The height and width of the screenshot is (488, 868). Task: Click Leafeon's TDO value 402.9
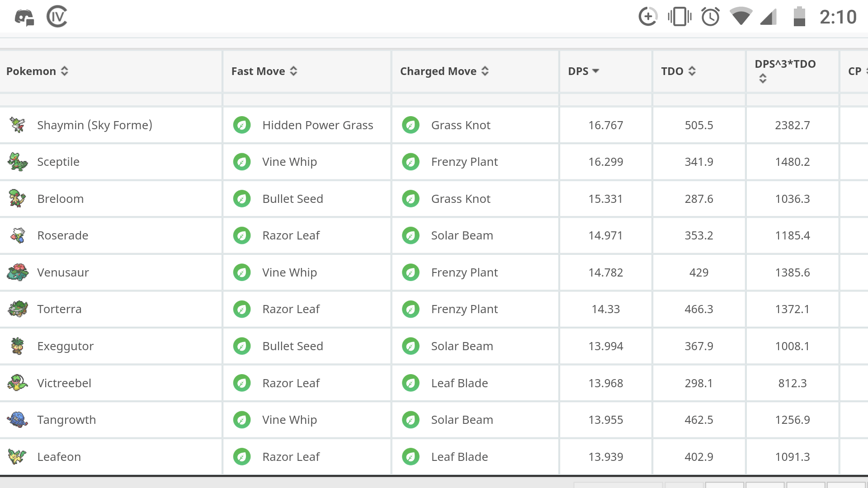coord(699,457)
